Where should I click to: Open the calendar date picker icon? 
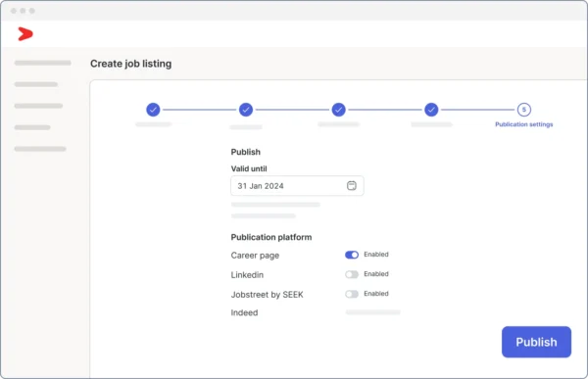[352, 185]
